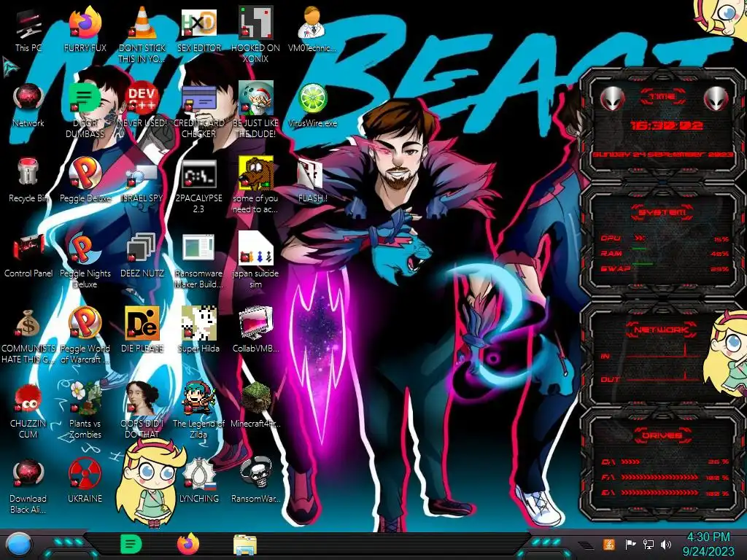Open the dog some of you need icon

tap(255, 184)
